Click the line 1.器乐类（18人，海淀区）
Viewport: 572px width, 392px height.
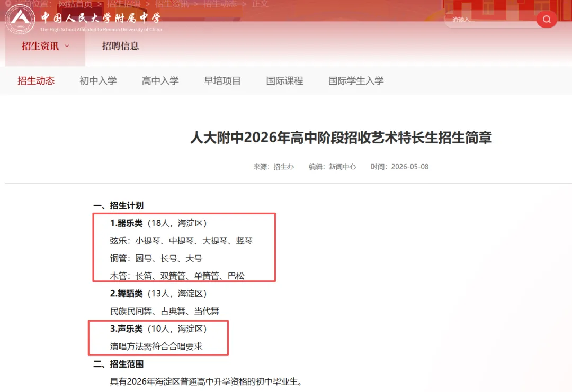point(159,223)
